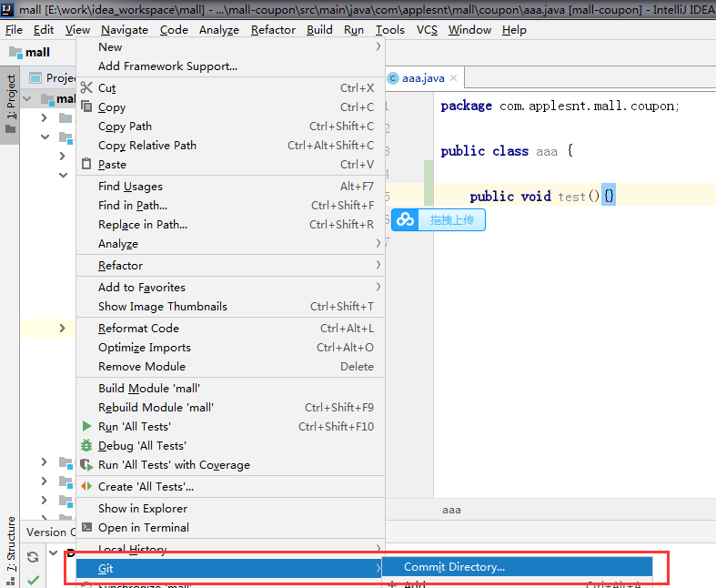Open the Edit menu
The height and width of the screenshot is (588, 716).
tap(44, 30)
